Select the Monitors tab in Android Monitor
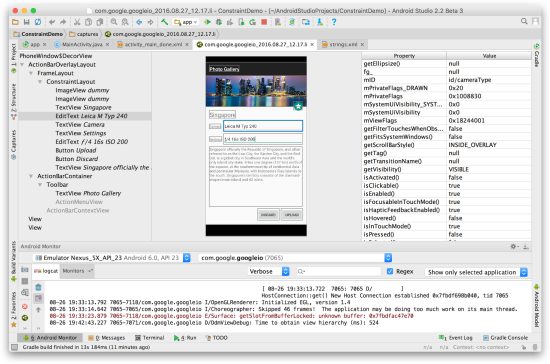This screenshot has width=550, height=364. (x=76, y=271)
